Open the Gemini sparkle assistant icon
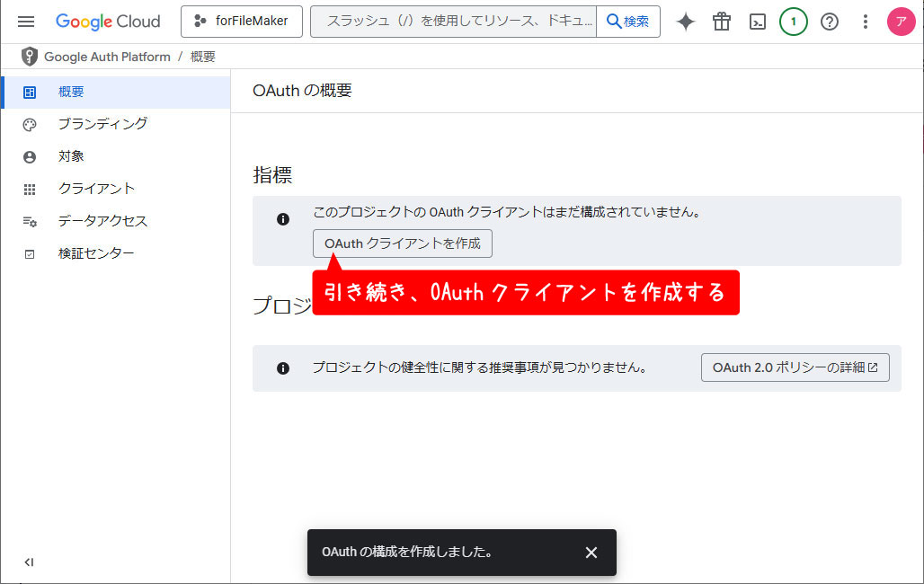924x584 pixels. coord(685,22)
